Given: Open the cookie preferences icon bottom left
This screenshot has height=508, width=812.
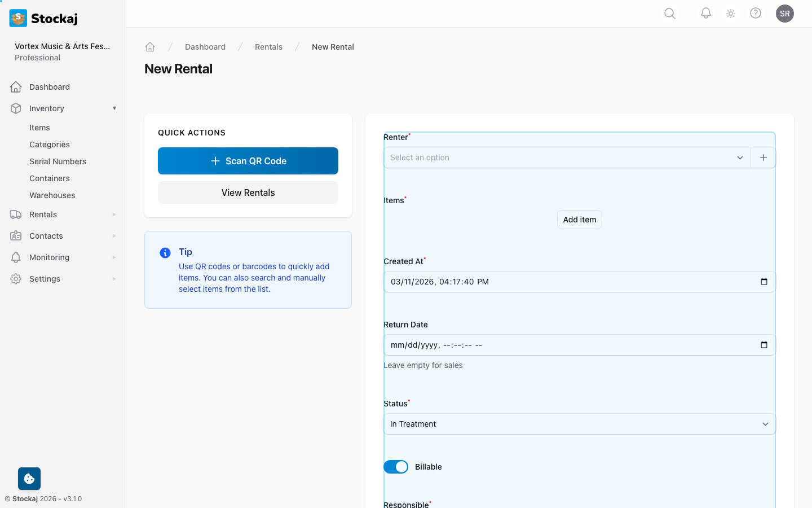Looking at the screenshot, I should click(29, 478).
